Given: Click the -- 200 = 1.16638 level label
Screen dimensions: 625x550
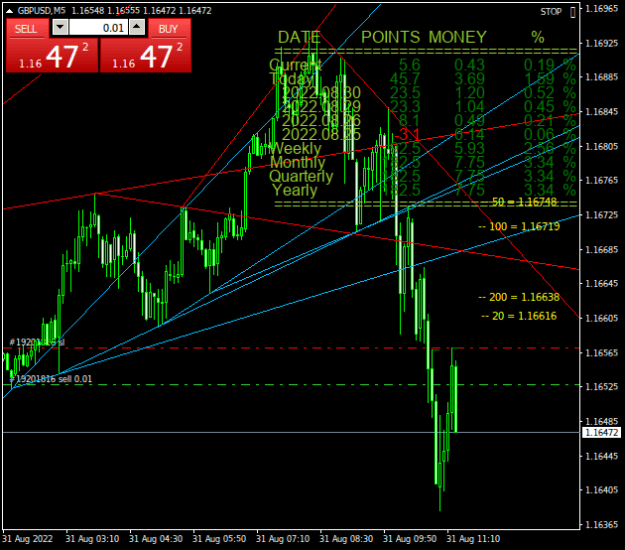Looking at the screenshot, I should pyautogui.click(x=519, y=297).
